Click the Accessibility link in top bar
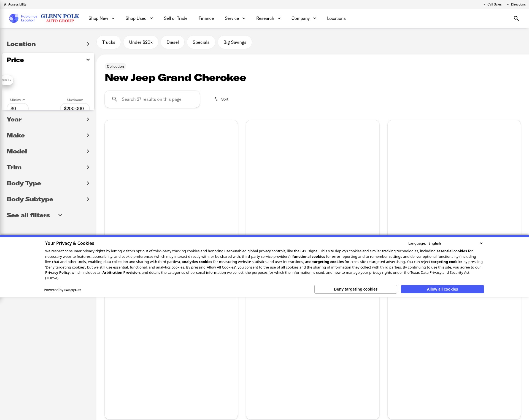The image size is (529, 420). click(x=15, y=4)
